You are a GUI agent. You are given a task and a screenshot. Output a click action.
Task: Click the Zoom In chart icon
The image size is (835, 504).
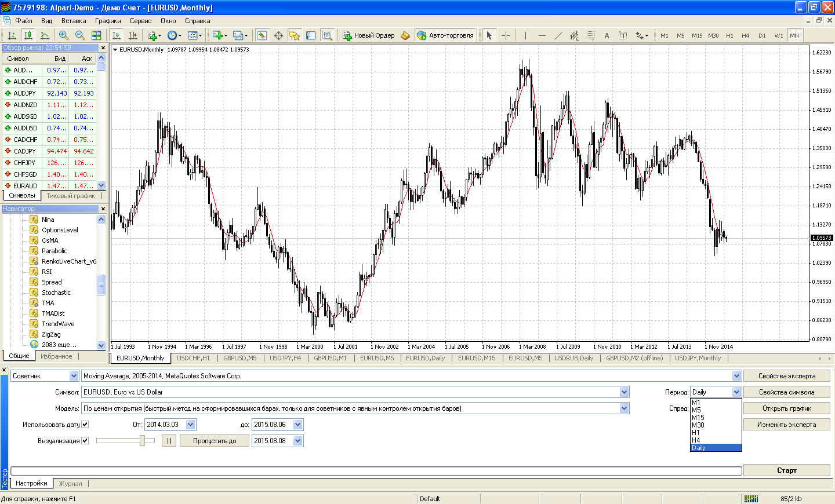coord(64,35)
